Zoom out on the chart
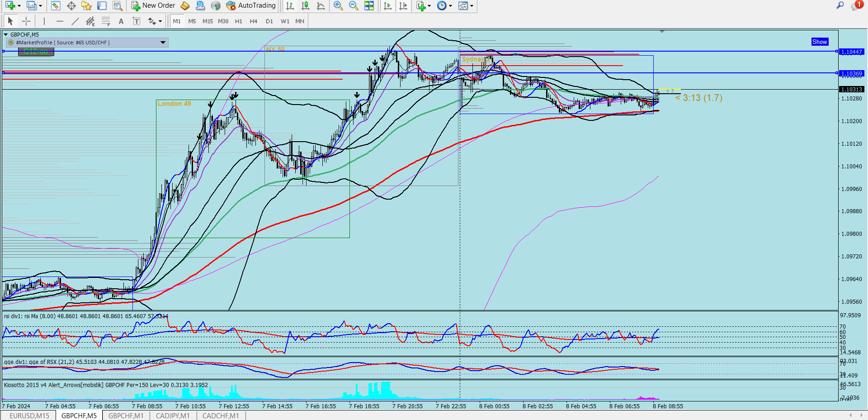 coord(354,5)
